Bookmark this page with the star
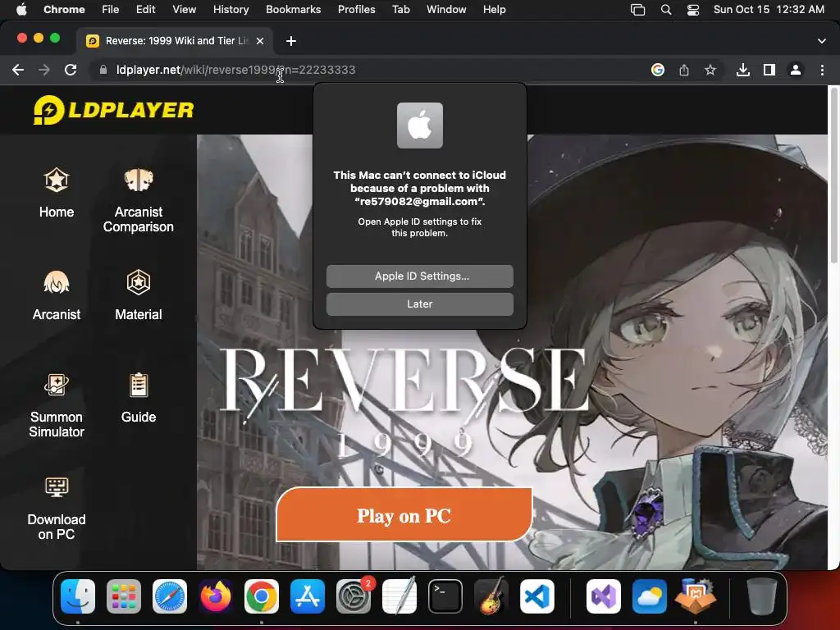 710,70
